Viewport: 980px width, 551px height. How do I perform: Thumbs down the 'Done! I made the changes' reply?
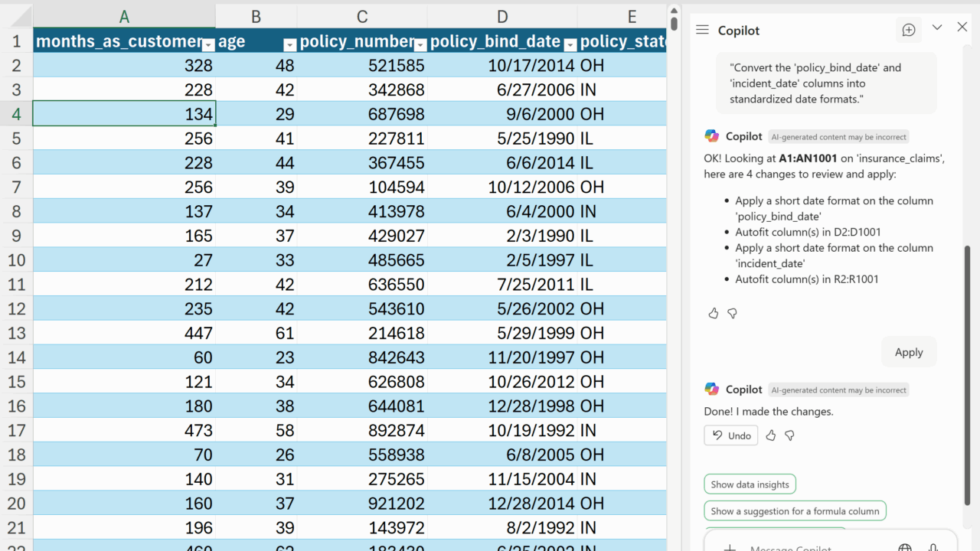[x=789, y=435]
